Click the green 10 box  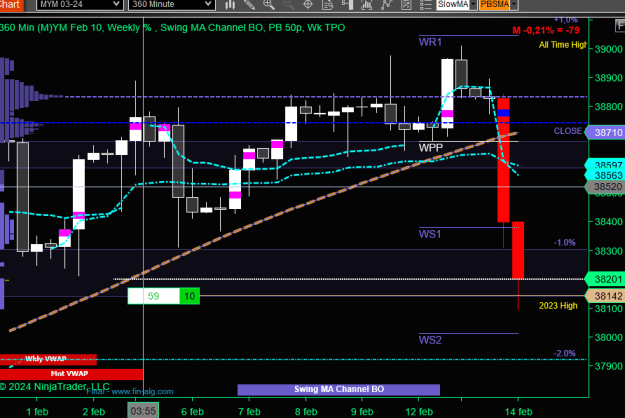click(190, 296)
